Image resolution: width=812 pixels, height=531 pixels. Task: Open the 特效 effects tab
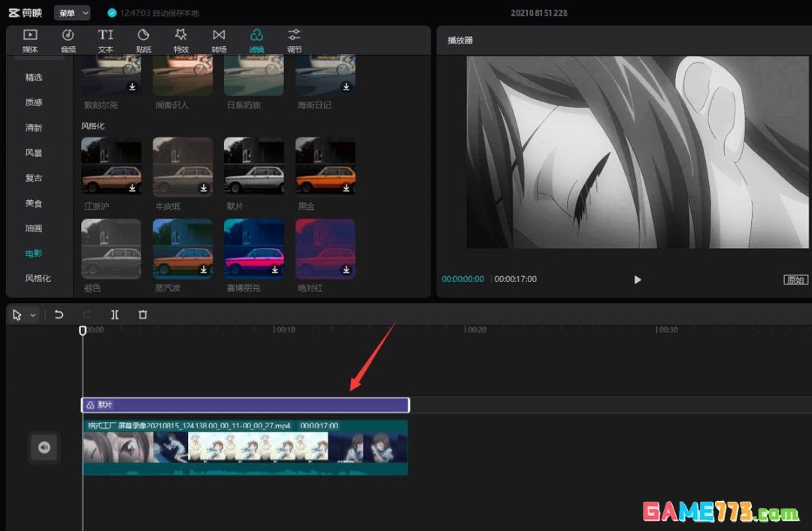[x=180, y=41]
